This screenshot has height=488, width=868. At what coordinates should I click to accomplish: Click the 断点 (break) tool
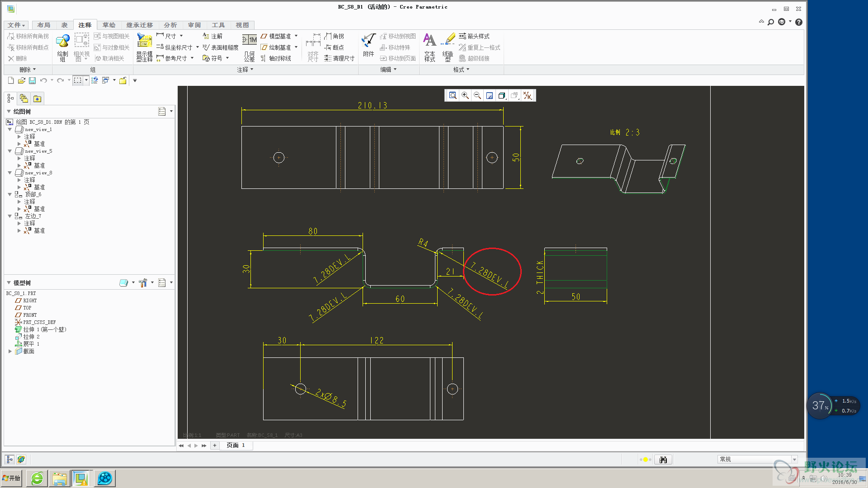334,47
